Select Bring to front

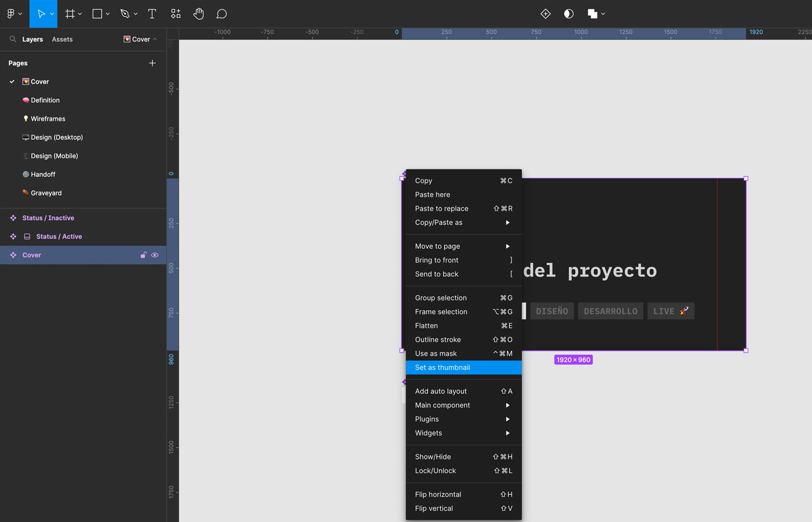464,260
